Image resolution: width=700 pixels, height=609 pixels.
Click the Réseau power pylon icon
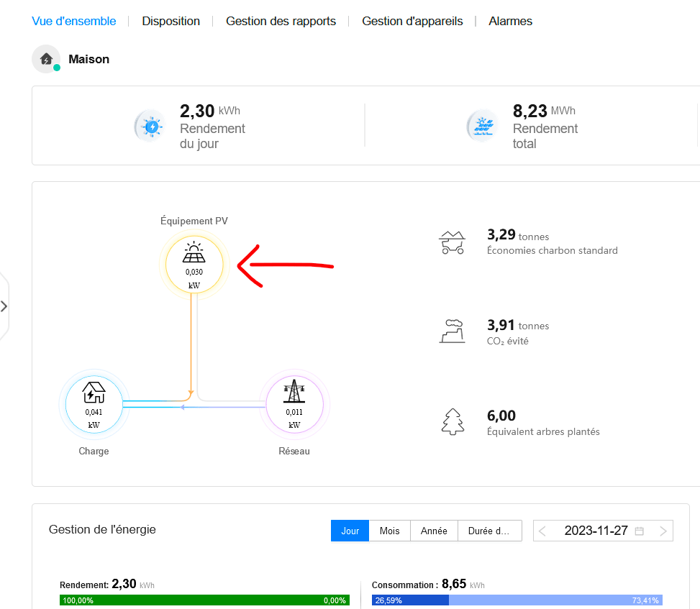(294, 393)
